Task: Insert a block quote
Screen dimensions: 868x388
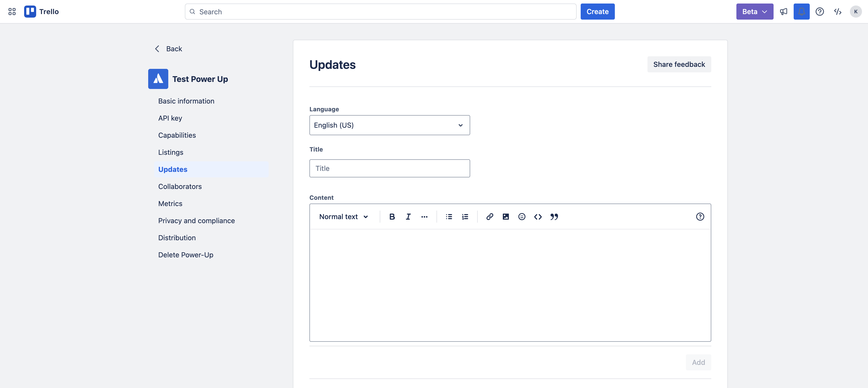Action: pos(554,217)
